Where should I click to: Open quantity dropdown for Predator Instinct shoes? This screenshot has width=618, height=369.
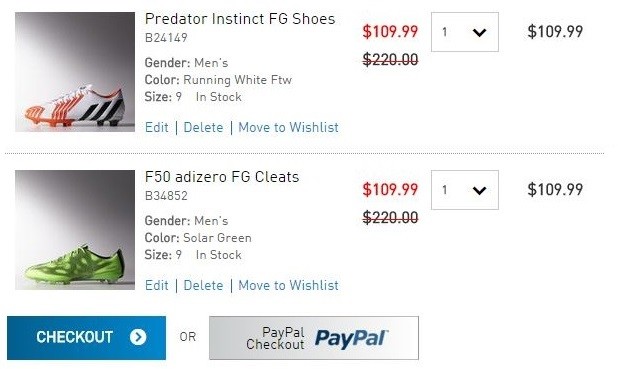tap(465, 32)
